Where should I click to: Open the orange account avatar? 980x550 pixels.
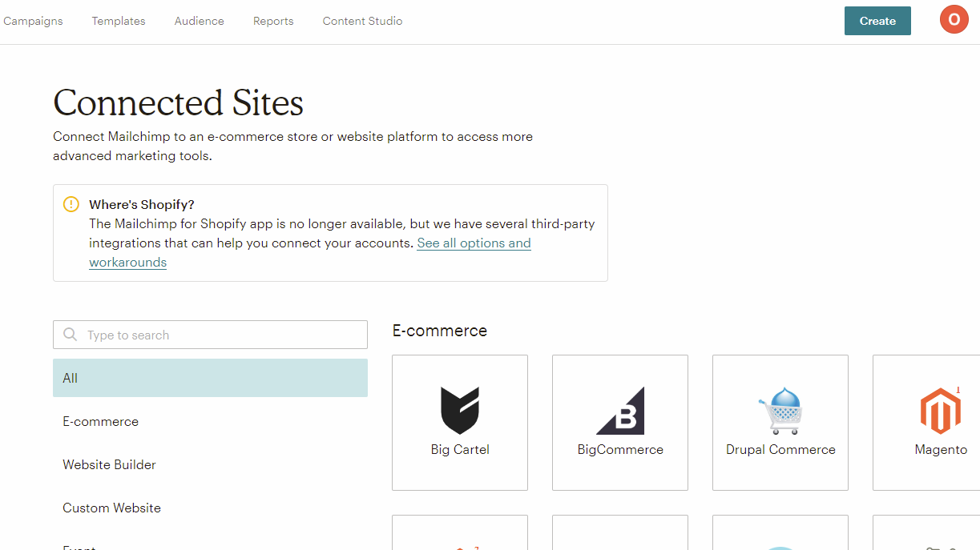coord(954,20)
